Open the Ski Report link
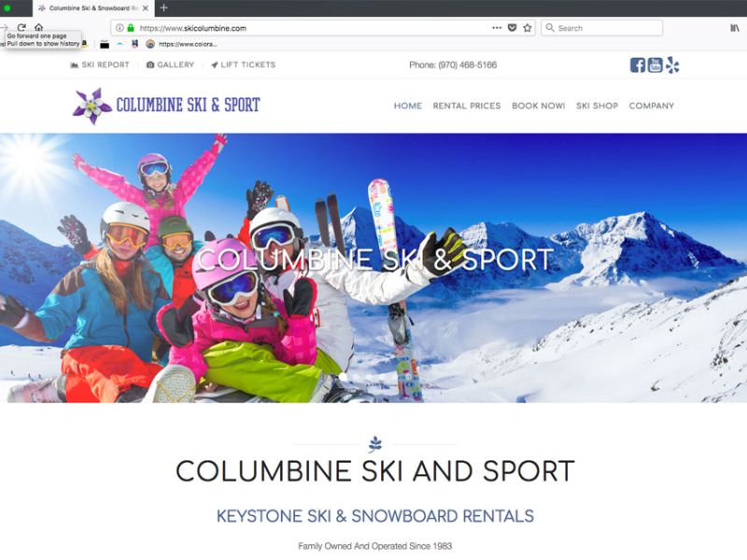747x560 pixels. click(100, 64)
